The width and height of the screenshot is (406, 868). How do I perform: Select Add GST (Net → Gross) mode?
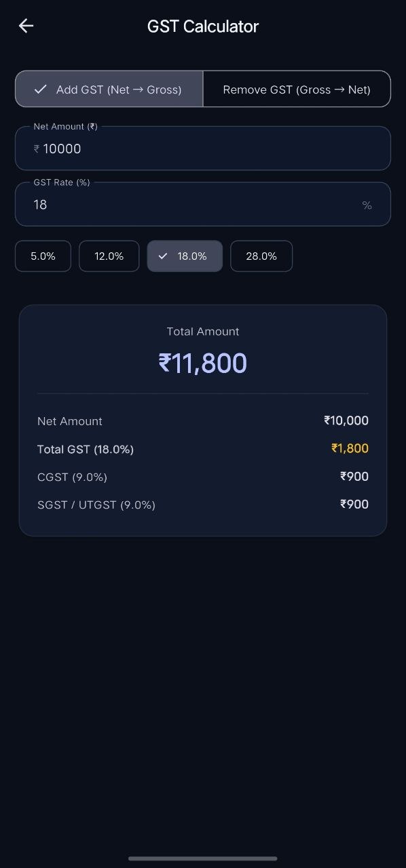109,89
